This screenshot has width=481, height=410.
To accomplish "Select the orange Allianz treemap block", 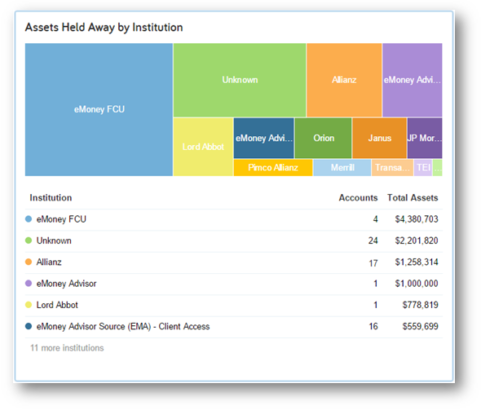I will 344,80.
